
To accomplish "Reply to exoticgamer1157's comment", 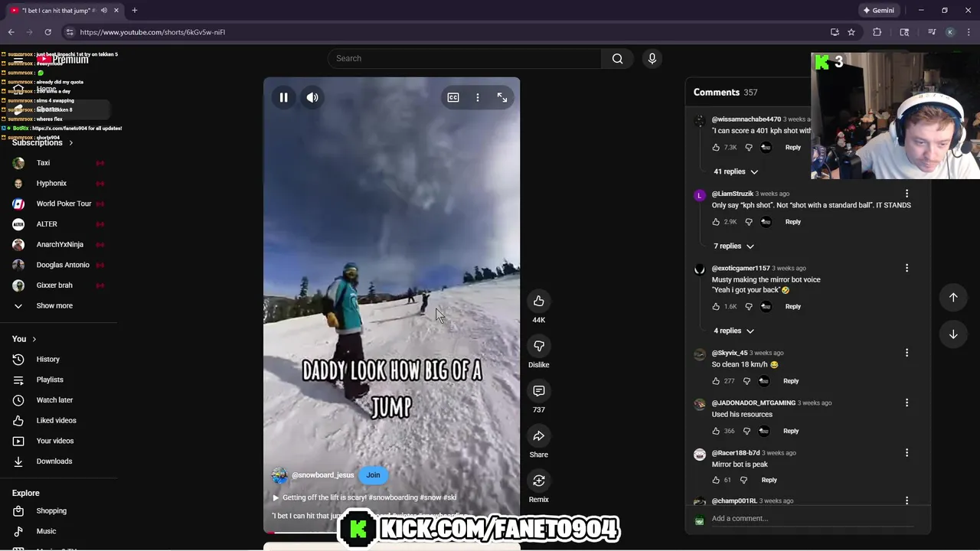I will 793,306.
